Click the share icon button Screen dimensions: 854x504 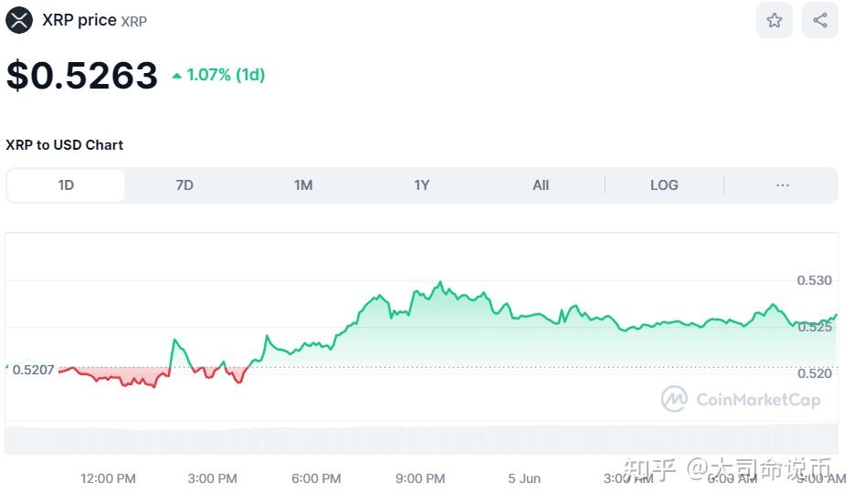(x=819, y=20)
